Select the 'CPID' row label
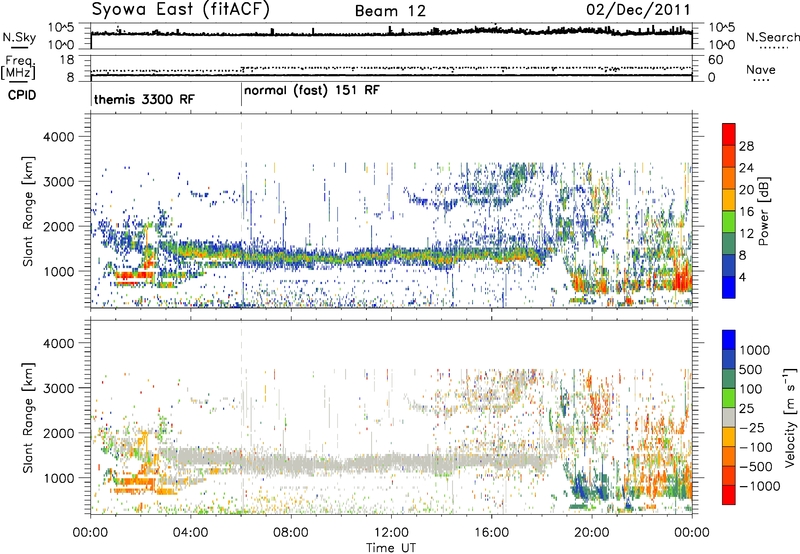The width and height of the screenshot is (800, 554). (x=21, y=95)
